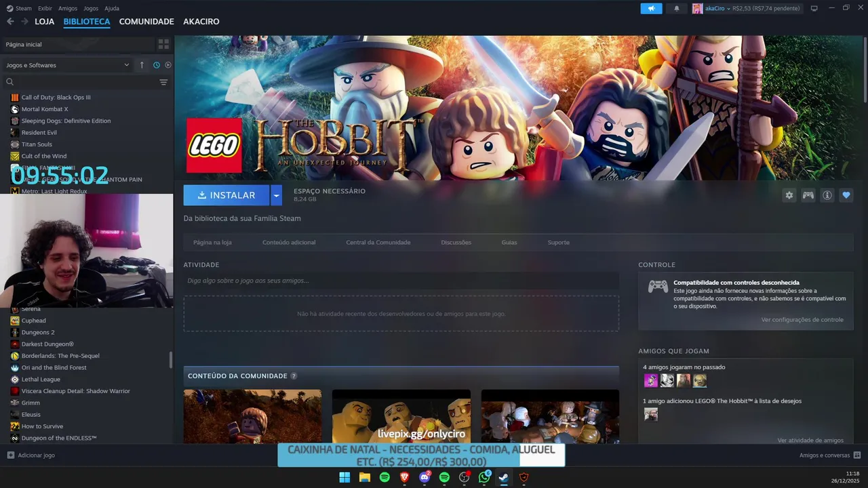Image resolution: width=868 pixels, height=488 pixels.
Task: Toggle sort by recent activity clock icon
Action: [157, 65]
